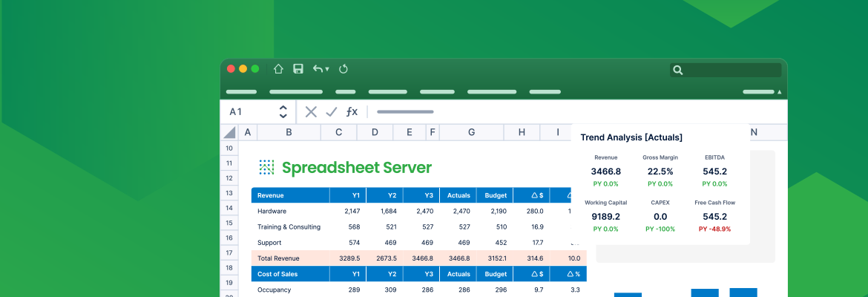Select column A header
Viewport: 868px width, 297px height.
[248, 132]
